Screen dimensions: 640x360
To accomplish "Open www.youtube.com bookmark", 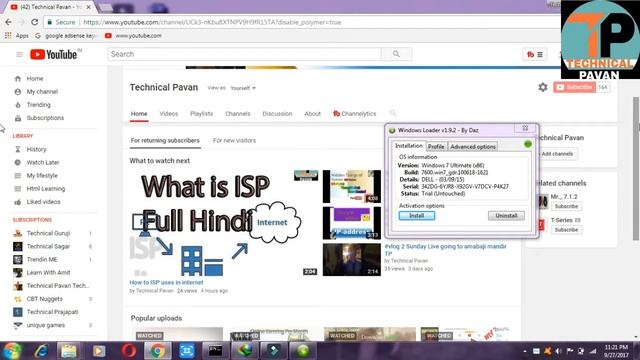I will point(133,36).
